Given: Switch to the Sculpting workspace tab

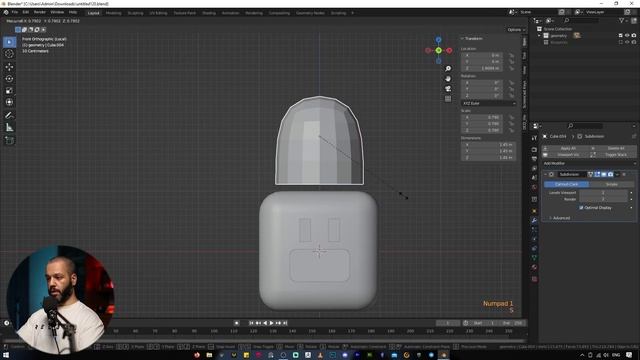Looking at the screenshot, I should (x=136, y=13).
